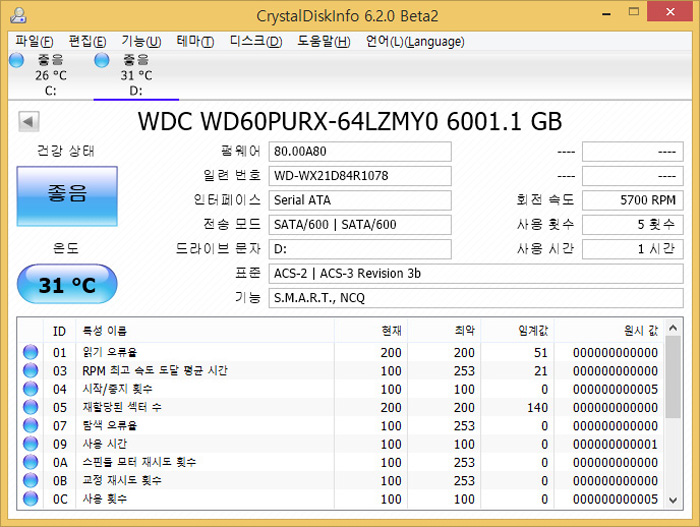
Task: Click the 특성 이름 column header
Action: click(205, 331)
